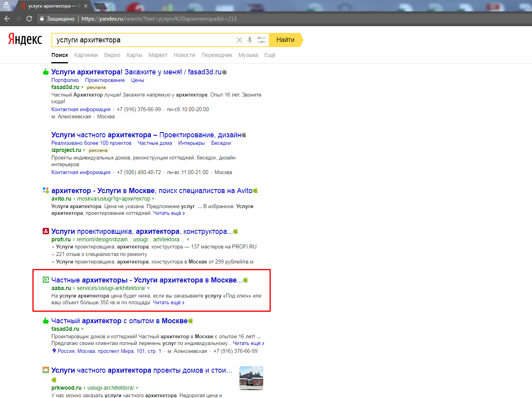Screen dimensions: 532x398
Task: Select the Поиск tab
Action: (60, 55)
